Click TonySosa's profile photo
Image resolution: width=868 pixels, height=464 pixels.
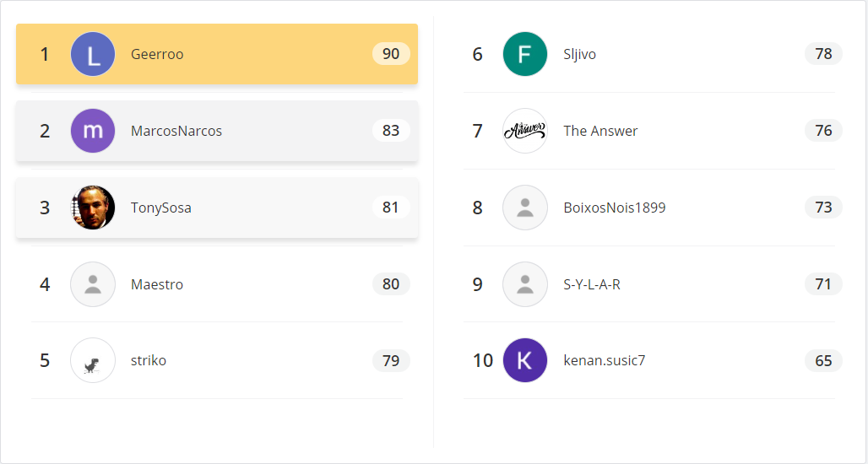point(93,208)
